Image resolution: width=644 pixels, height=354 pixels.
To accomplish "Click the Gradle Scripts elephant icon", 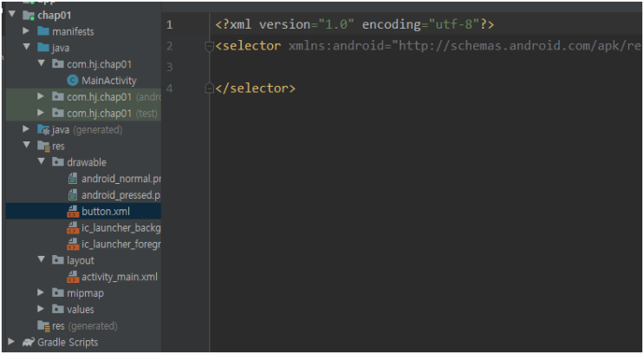I will click(29, 342).
